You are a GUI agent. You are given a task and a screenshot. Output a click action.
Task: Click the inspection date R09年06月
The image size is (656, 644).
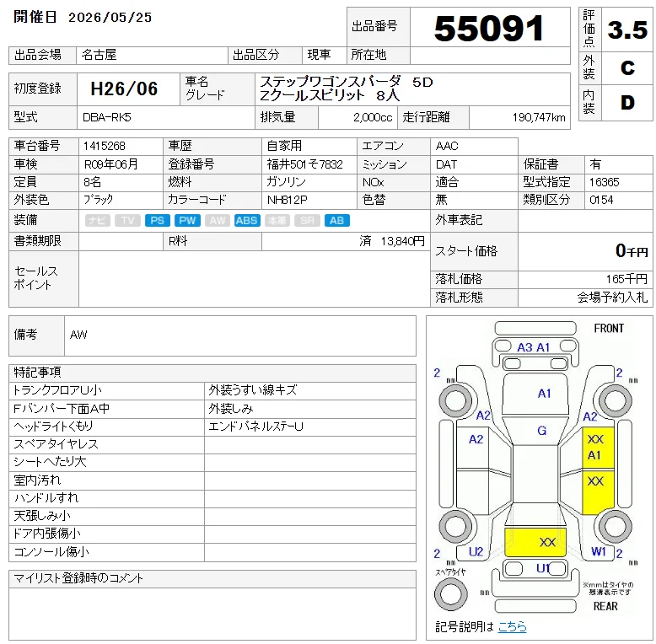point(110,164)
